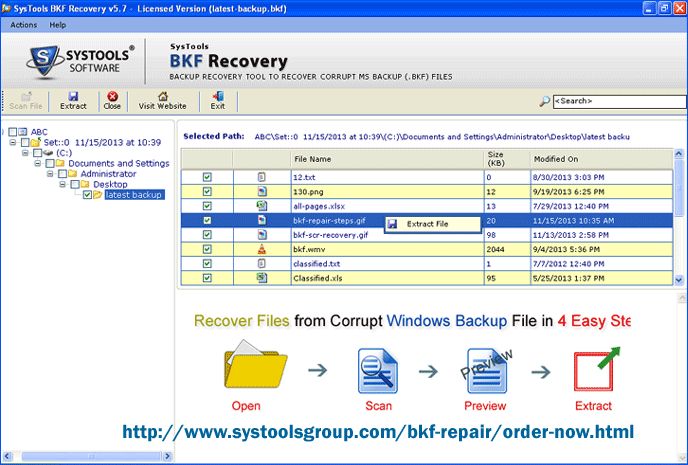Click into the Search input field

615,101
